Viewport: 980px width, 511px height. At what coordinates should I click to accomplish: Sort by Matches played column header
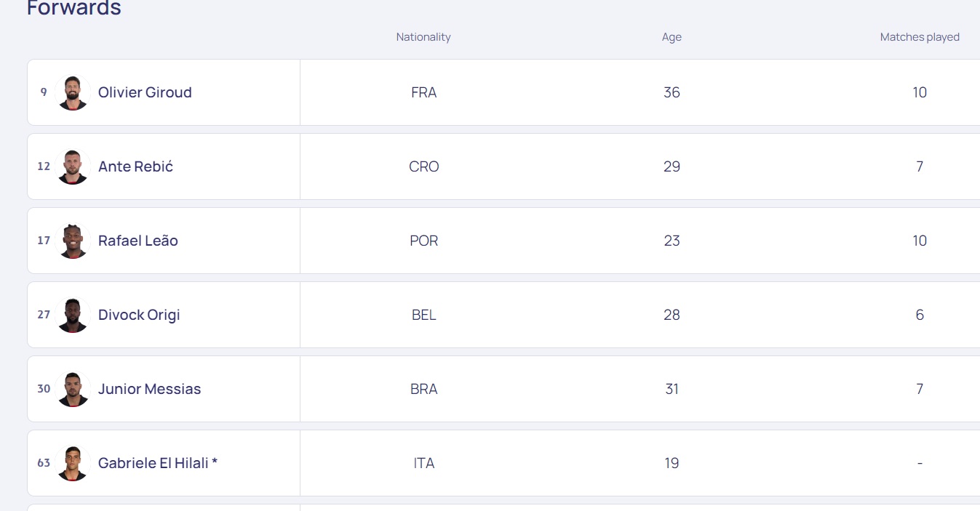[920, 37]
